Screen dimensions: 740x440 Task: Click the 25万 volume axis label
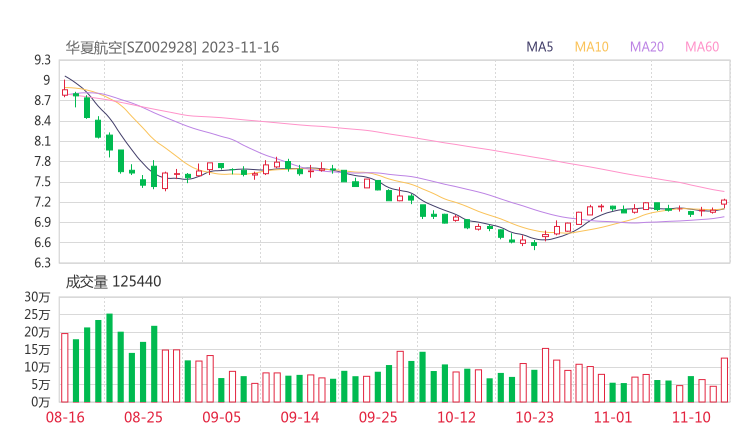37,314
